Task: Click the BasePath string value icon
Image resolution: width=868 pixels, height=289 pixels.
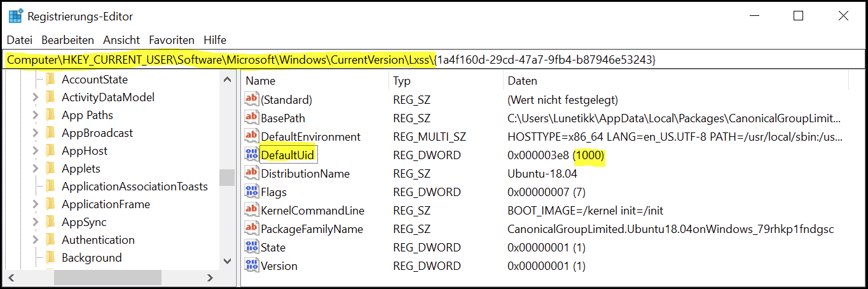Action: pyautogui.click(x=252, y=118)
